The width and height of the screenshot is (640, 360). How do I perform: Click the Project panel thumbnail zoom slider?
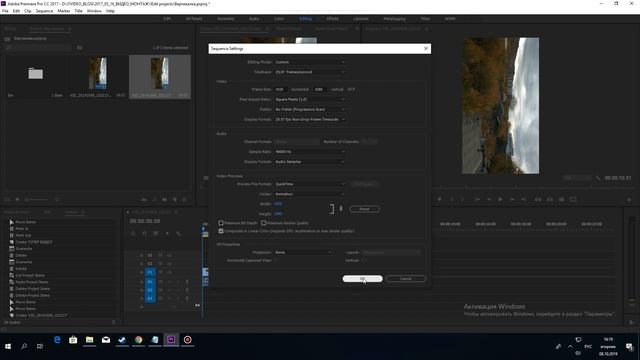coord(37,200)
